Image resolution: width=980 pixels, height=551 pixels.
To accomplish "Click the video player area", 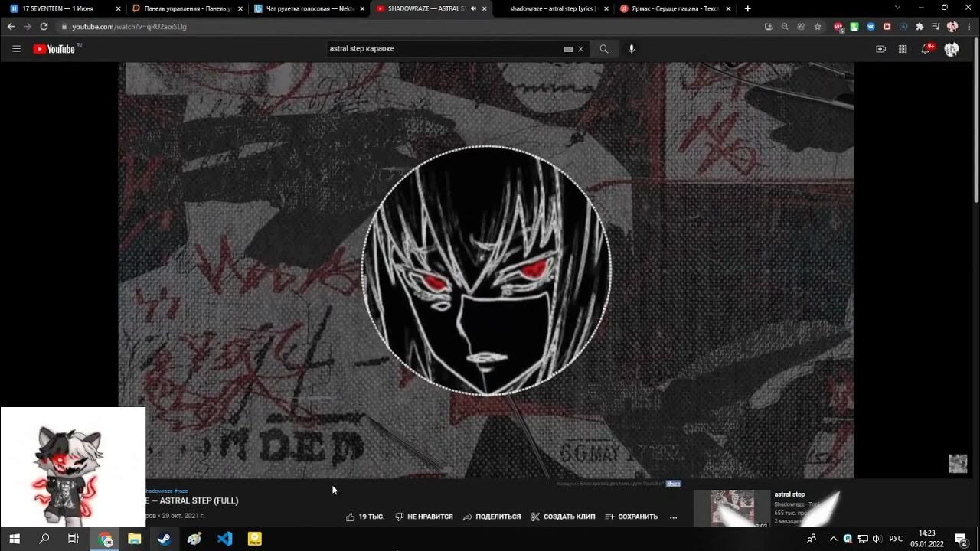I will tap(486, 270).
